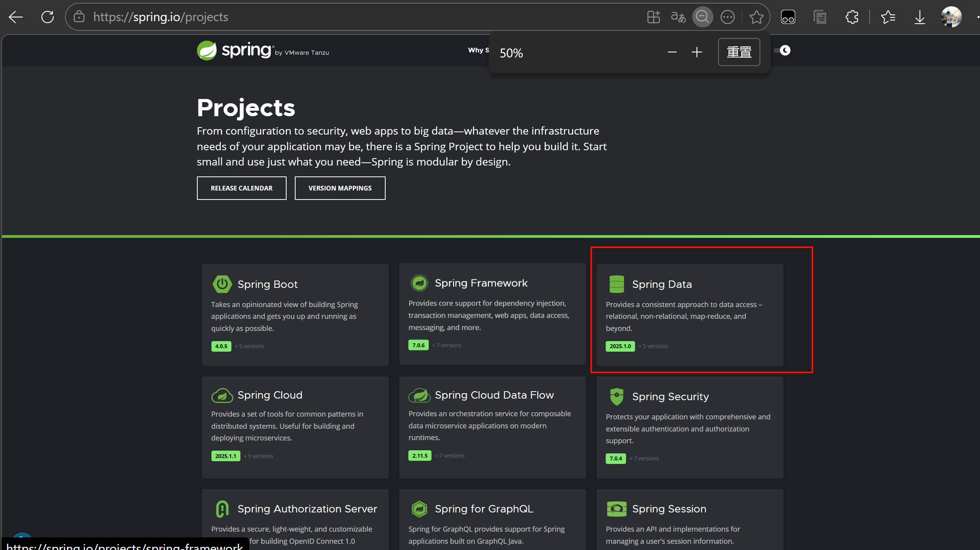Open the downloads arrow icon

point(920,17)
